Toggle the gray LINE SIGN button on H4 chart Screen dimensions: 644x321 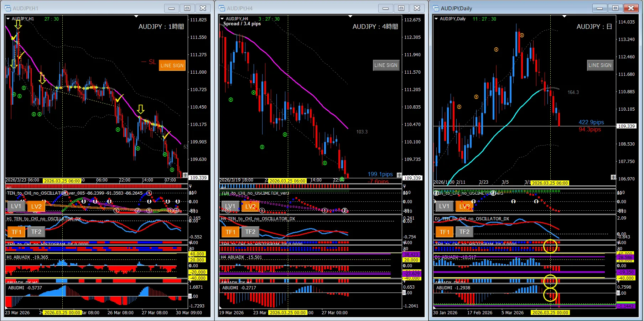(x=386, y=65)
